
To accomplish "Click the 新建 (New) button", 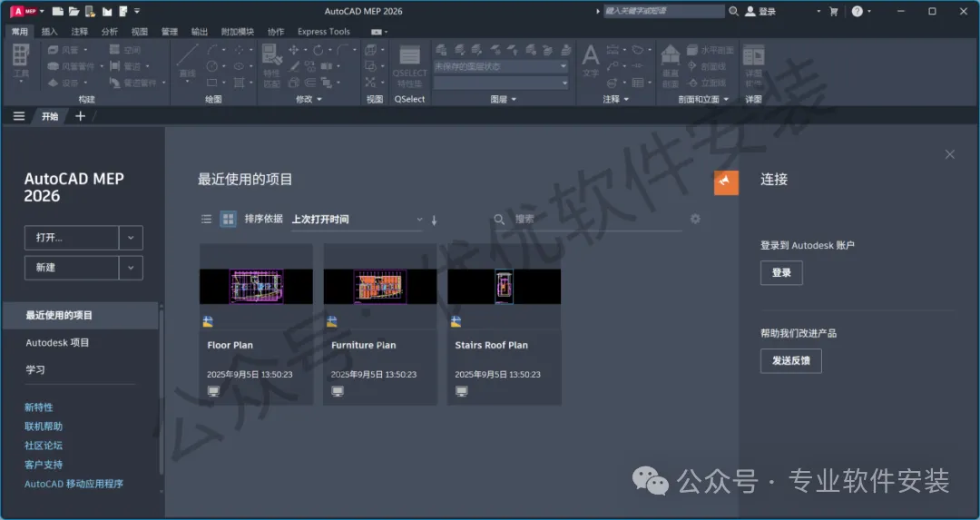I will (72, 268).
